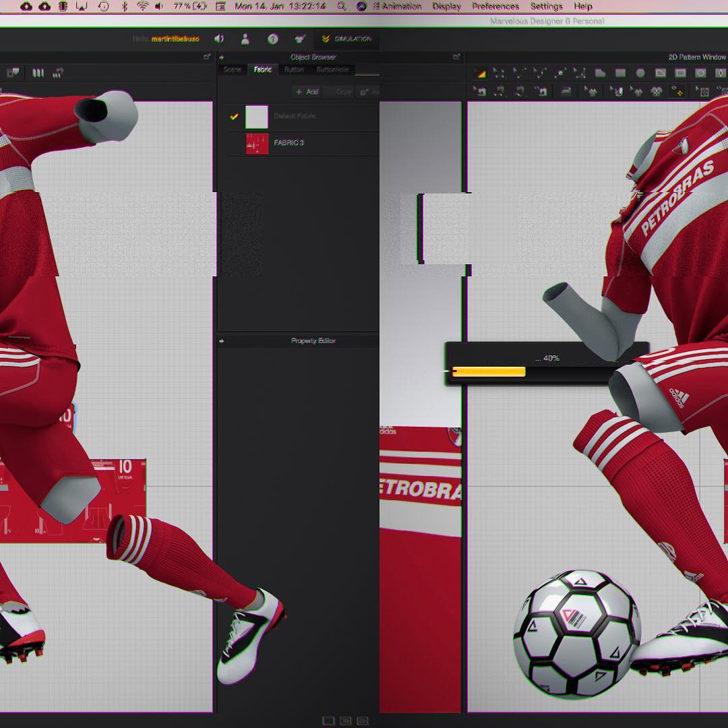The width and height of the screenshot is (728, 728).
Task: Switch to the Scene tab
Action: pos(232,69)
